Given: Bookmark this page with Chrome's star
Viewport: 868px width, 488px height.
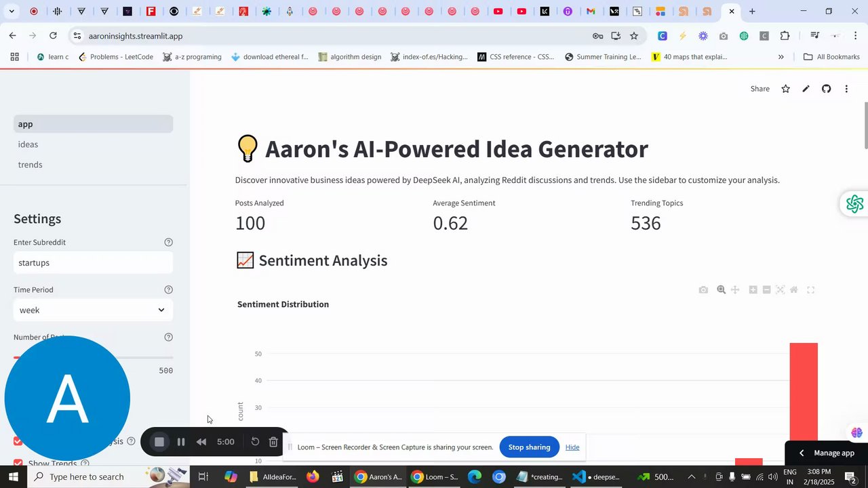Looking at the screenshot, I should pyautogui.click(x=634, y=36).
